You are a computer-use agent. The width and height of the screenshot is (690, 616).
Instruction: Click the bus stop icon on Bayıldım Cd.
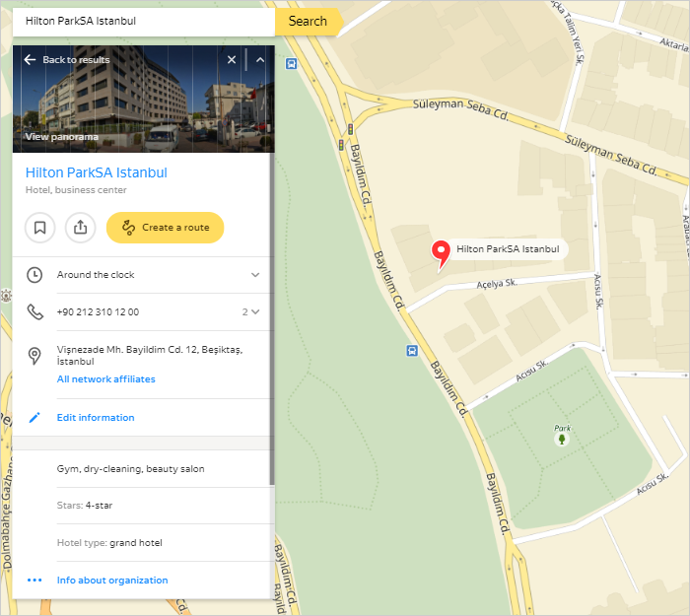[412, 351]
